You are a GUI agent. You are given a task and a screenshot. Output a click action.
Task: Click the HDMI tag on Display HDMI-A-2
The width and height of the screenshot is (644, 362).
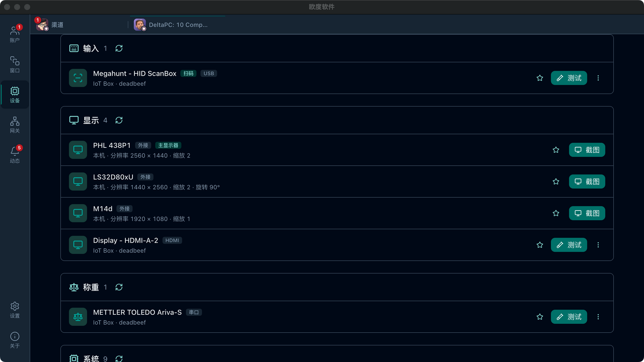click(x=172, y=240)
